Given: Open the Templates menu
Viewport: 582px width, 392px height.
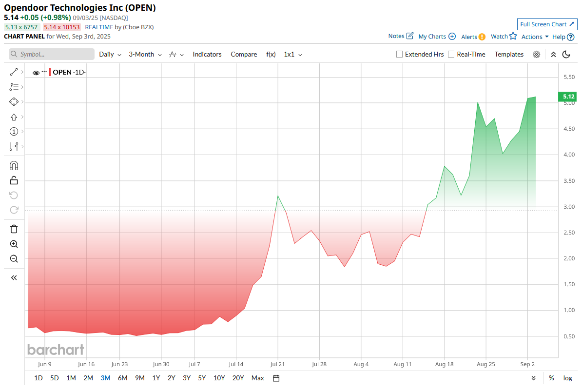Looking at the screenshot, I should (x=509, y=54).
